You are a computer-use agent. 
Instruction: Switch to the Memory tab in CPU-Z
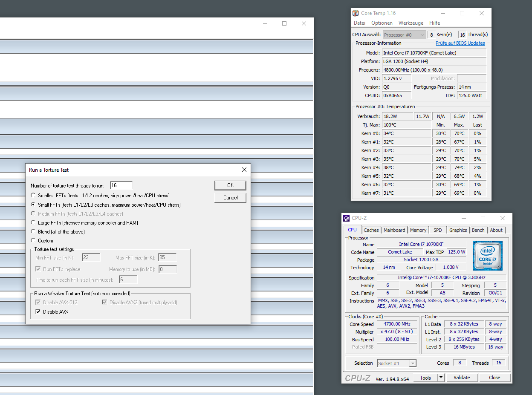pyautogui.click(x=418, y=230)
